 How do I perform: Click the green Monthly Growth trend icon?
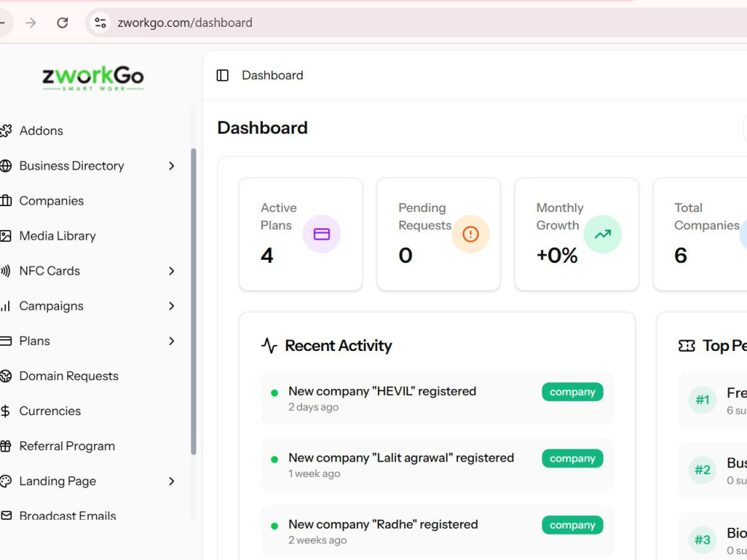[603, 234]
